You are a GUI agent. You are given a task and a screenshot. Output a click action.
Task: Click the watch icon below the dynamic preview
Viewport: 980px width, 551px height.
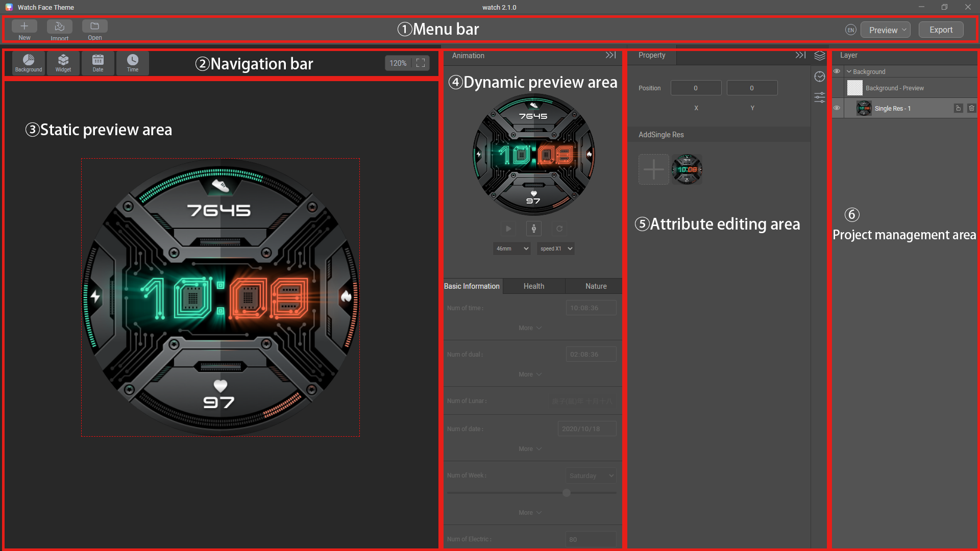(x=534, y=229)
